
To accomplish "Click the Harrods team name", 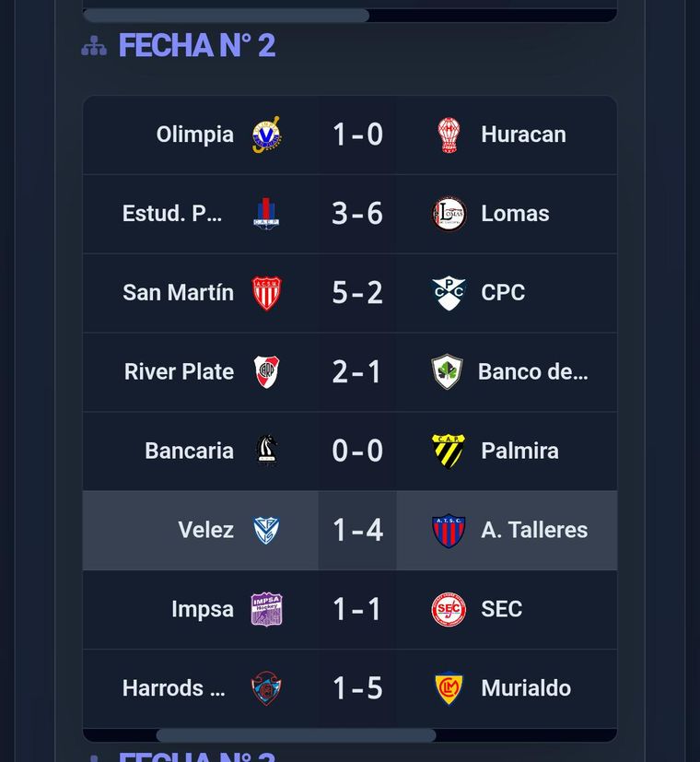I will (174, 688).
